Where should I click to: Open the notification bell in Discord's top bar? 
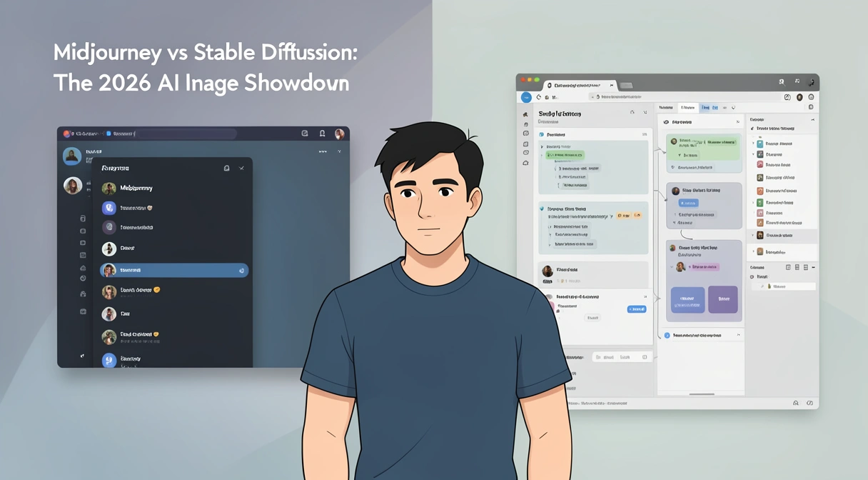pyautogui.click(x=323, y=133)
